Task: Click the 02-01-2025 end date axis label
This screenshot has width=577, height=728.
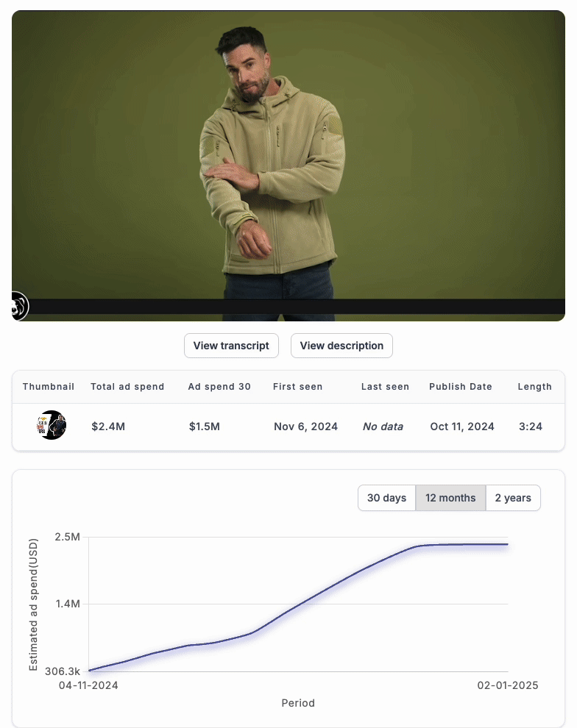Action: (508, 685)
